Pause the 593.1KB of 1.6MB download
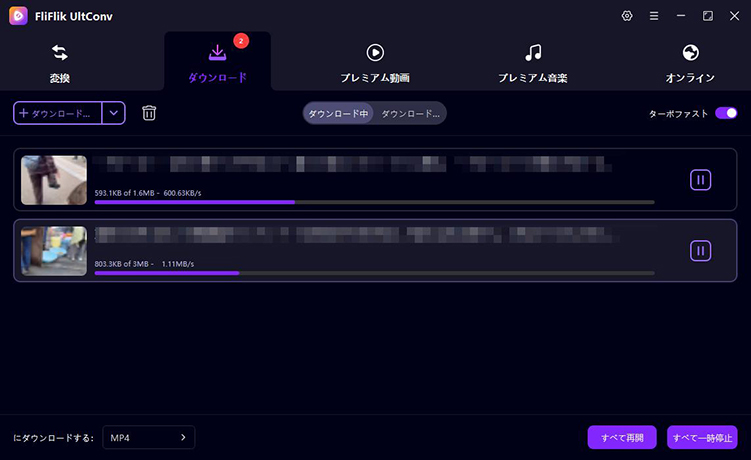 (x=700, y=180)
